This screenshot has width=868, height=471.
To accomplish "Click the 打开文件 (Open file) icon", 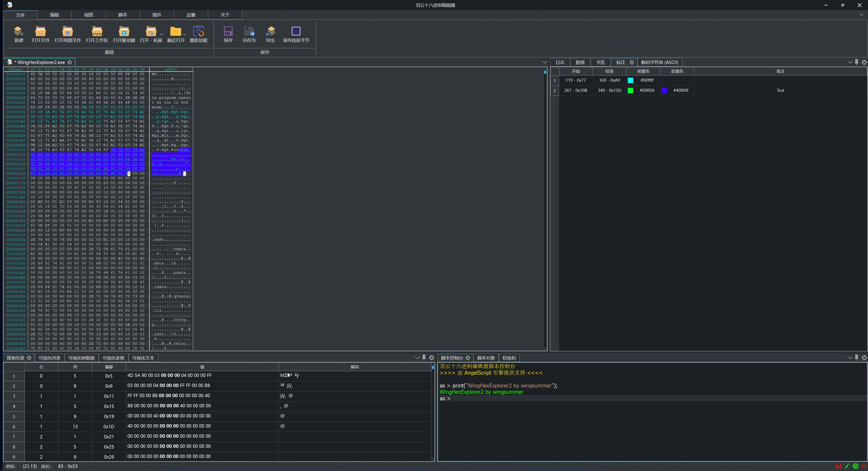I will (x=40, y=31).
